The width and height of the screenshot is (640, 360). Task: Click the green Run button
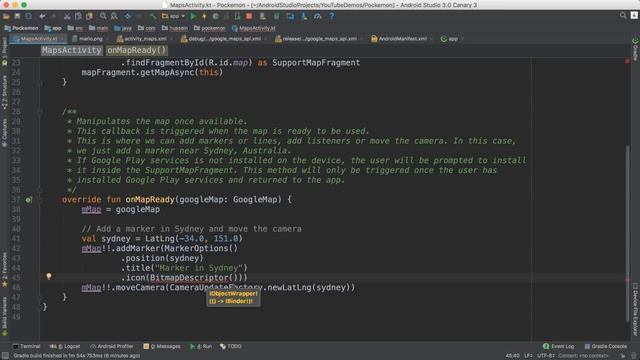pyautogui.click(x=193, y=16)
